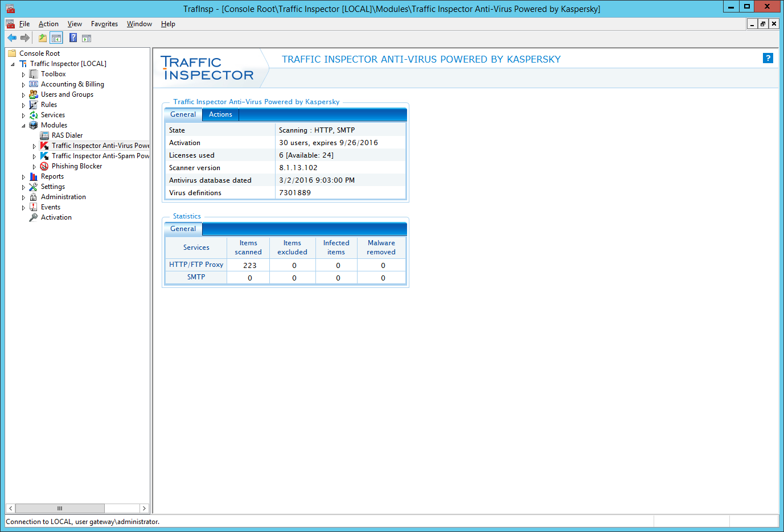Toggle the Show/Hide Action Pane icon
The height and width of the screenshot is (532, 784).
pos(87,38)
